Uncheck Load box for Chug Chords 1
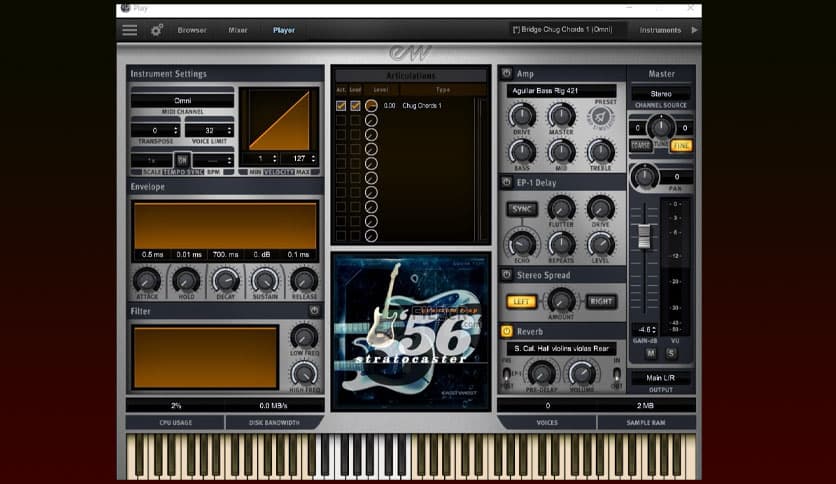Viewport: 836px width, 484px height. coord(355,105)
